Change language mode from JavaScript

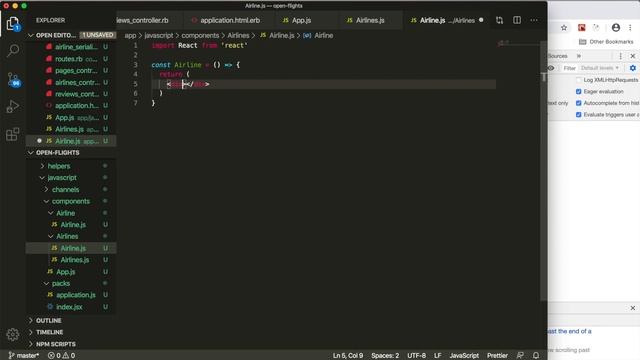click(464, 356)
